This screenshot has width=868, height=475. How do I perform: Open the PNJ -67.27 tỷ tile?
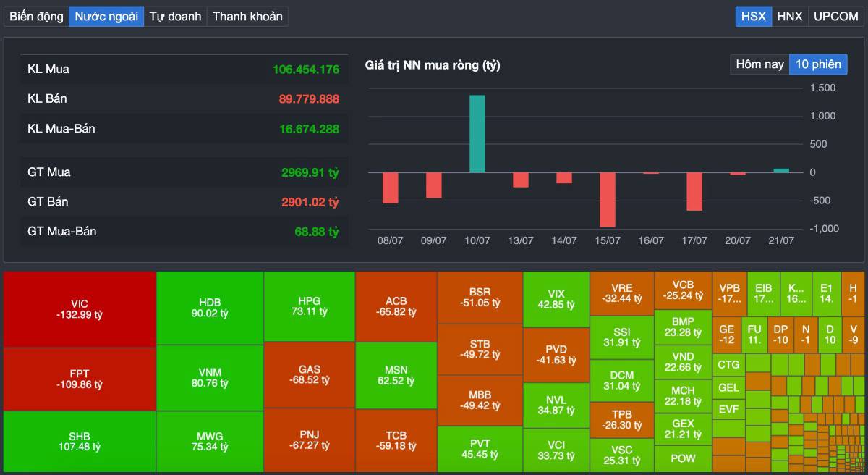pyautogui.click(x=310, y=440)
